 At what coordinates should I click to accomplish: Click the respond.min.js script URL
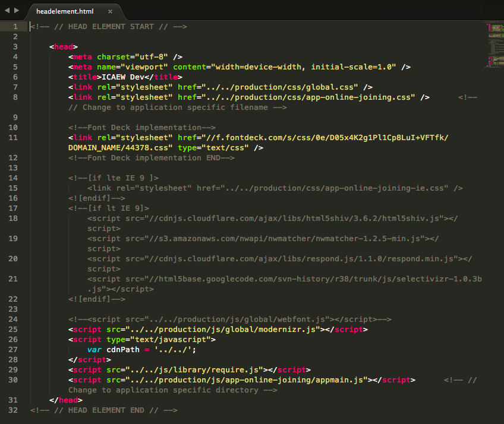[x=301, y=259]
